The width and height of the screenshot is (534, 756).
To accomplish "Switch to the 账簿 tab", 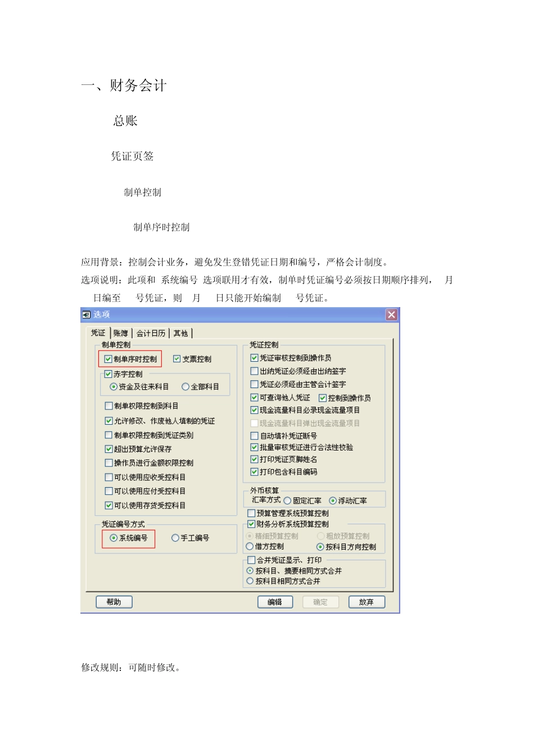I will click(121, 334).
